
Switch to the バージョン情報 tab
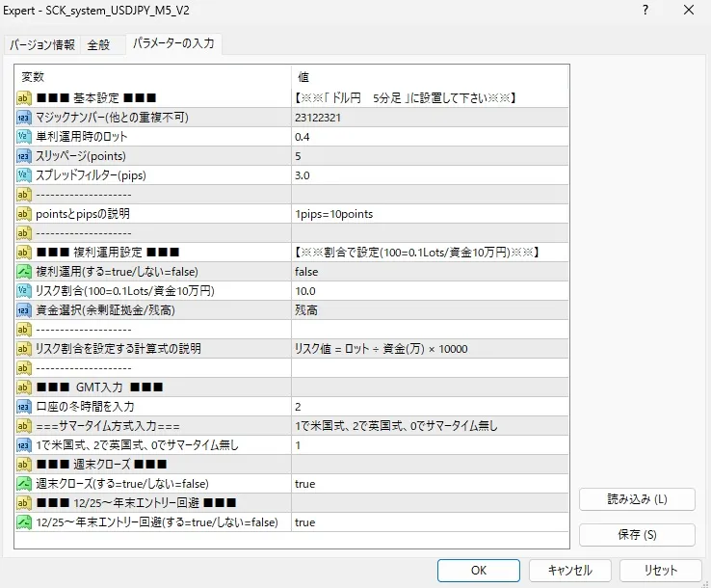pos(42,45)
